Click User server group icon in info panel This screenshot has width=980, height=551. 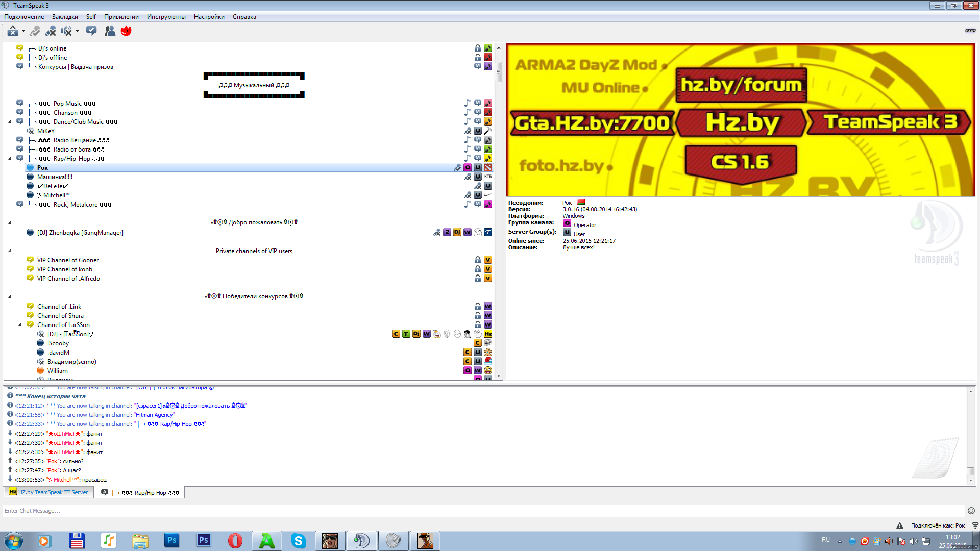(567, 233)
